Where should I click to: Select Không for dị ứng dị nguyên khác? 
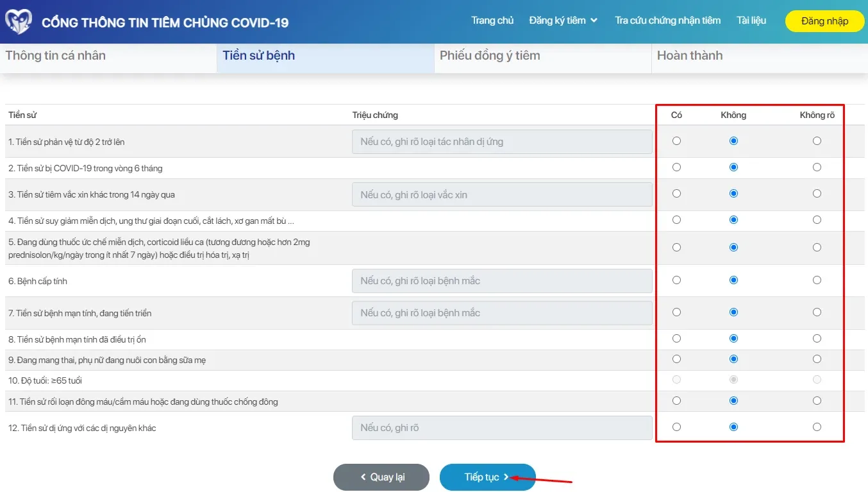[x=733, y=427]
